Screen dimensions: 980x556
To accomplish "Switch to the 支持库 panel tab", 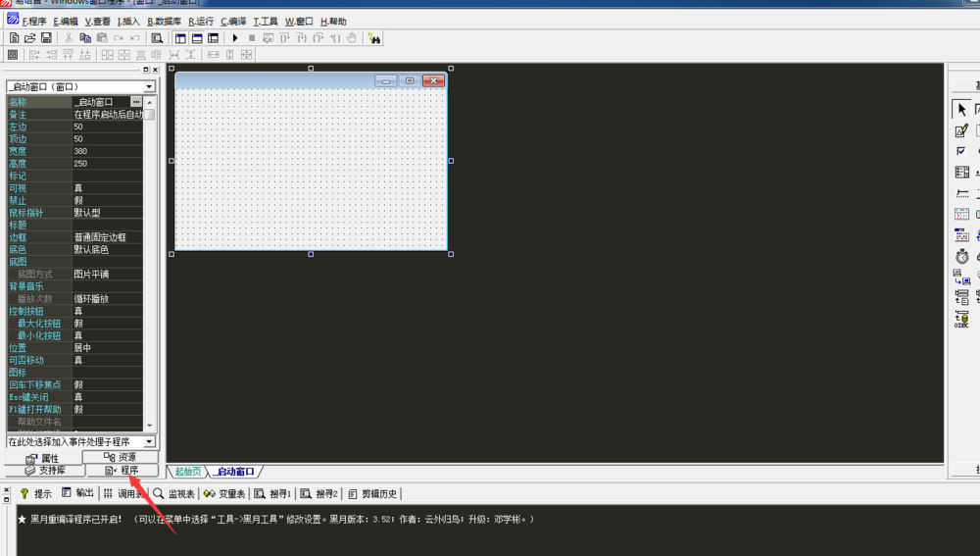I will pyautogui.click(x=45, y=471).
